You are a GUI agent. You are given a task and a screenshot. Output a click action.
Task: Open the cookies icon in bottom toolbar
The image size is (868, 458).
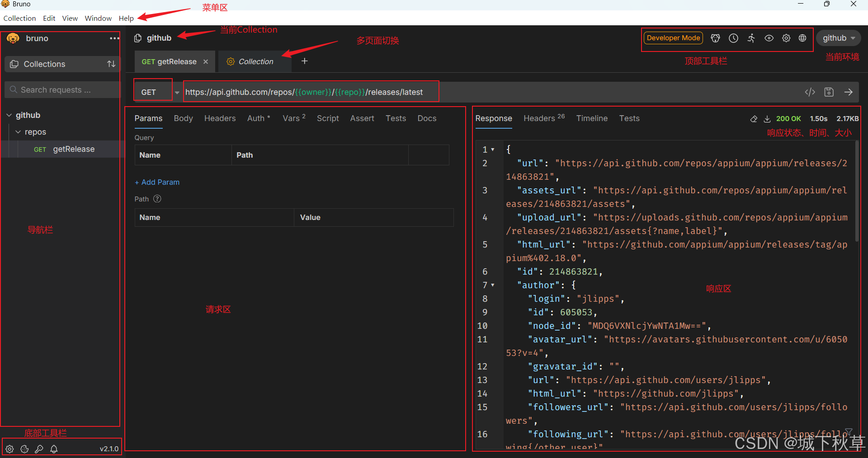pos(25,449)
